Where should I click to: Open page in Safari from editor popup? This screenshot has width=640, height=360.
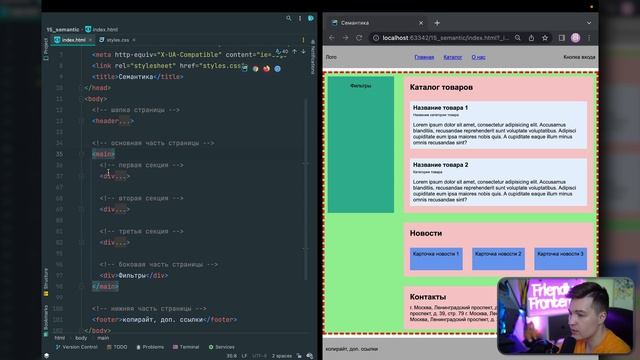[278, 69]
